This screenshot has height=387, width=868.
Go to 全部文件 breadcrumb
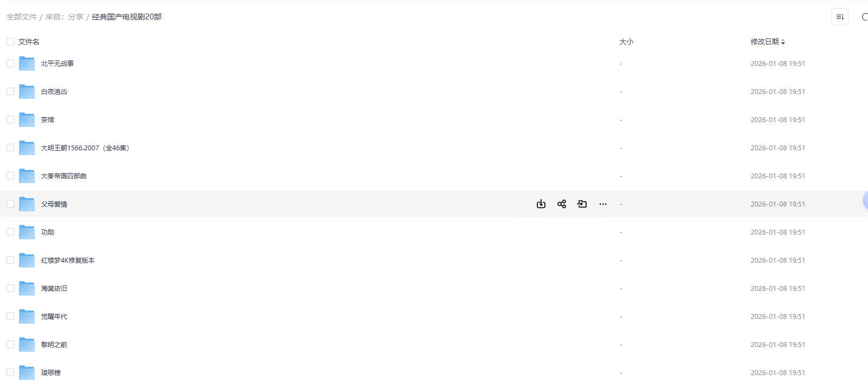[22, 17]
